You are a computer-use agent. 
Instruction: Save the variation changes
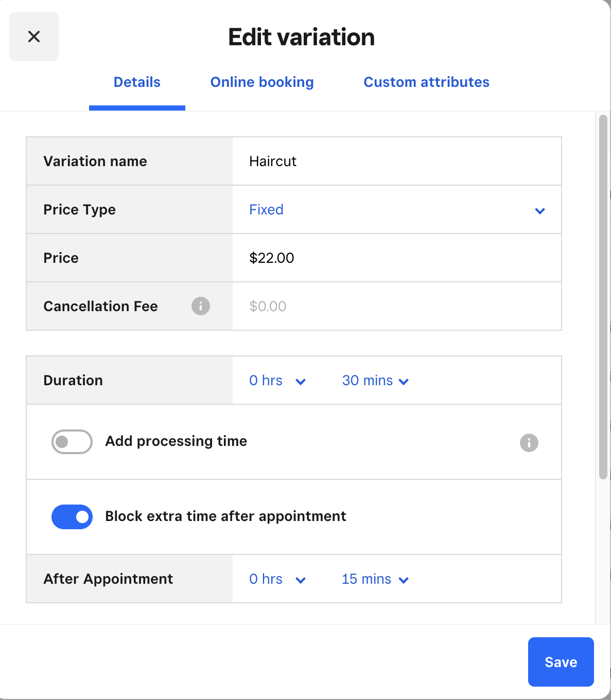pos(561,662)
